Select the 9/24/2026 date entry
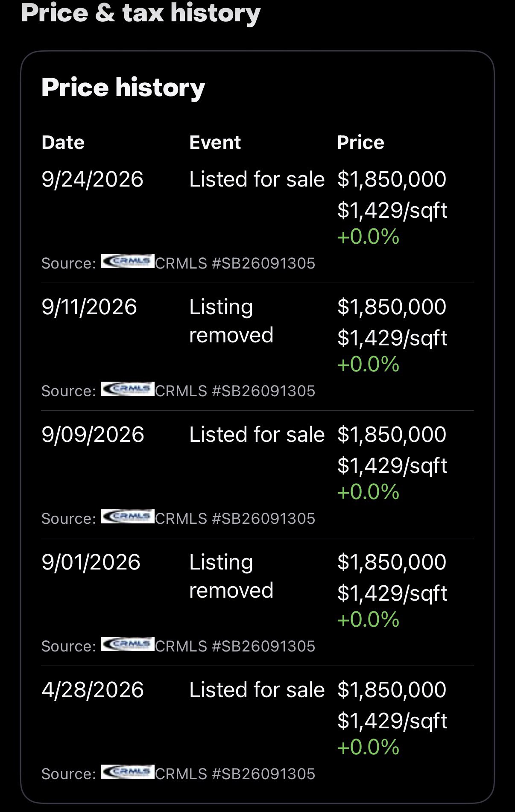Viewport: 515px width, 812px height. [93, 179]
